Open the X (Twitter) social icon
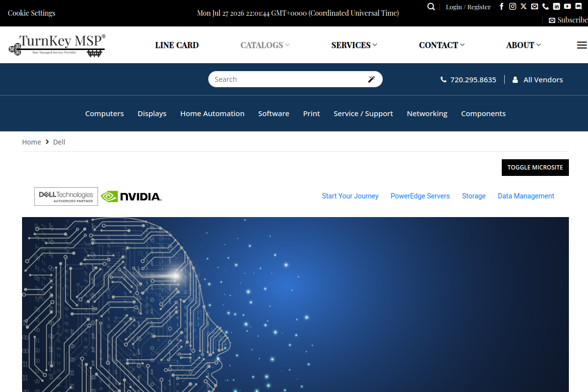 pos(524,6)
